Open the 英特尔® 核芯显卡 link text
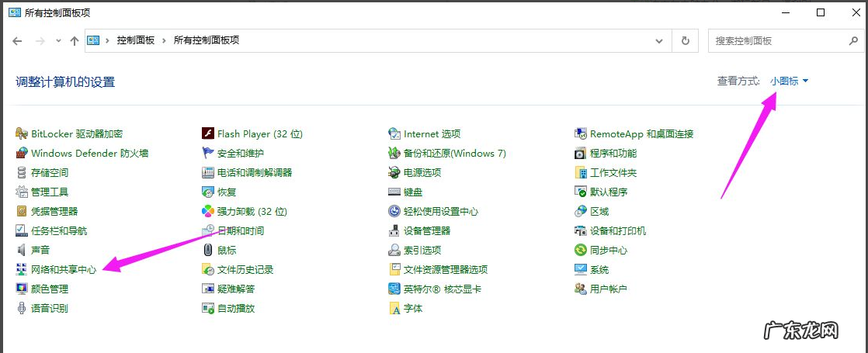 coord(443,289)
